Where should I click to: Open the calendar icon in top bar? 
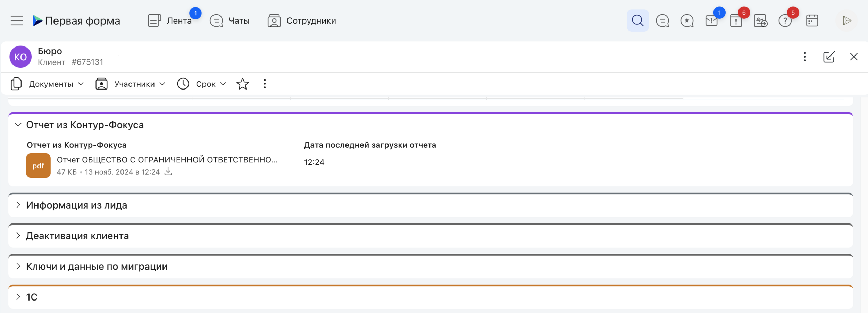click(812, 21)
